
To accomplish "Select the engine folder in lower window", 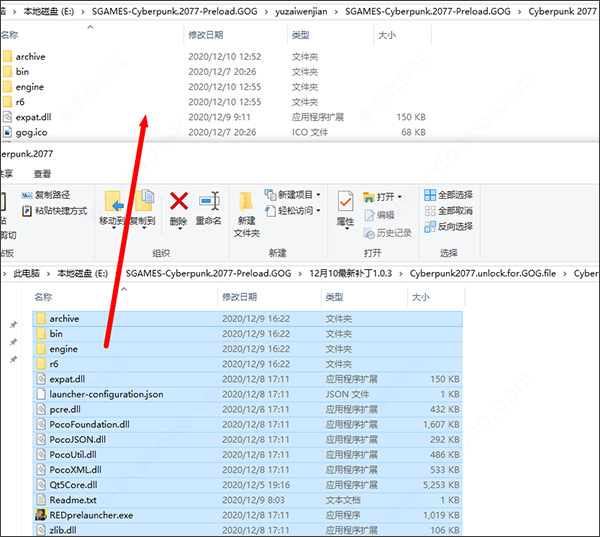I will [x=247, y=349].
